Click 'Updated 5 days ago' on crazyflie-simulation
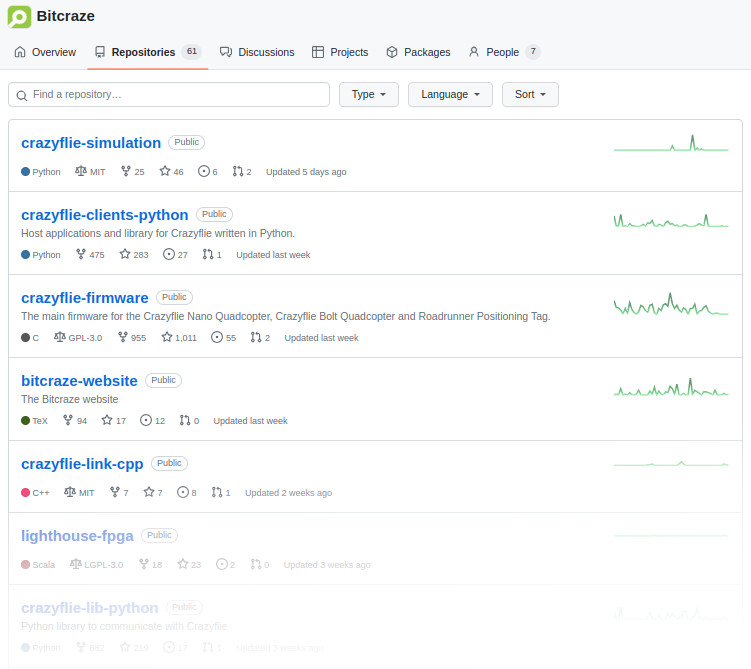This screenshot has width=751, height=669. coord(306,172)
